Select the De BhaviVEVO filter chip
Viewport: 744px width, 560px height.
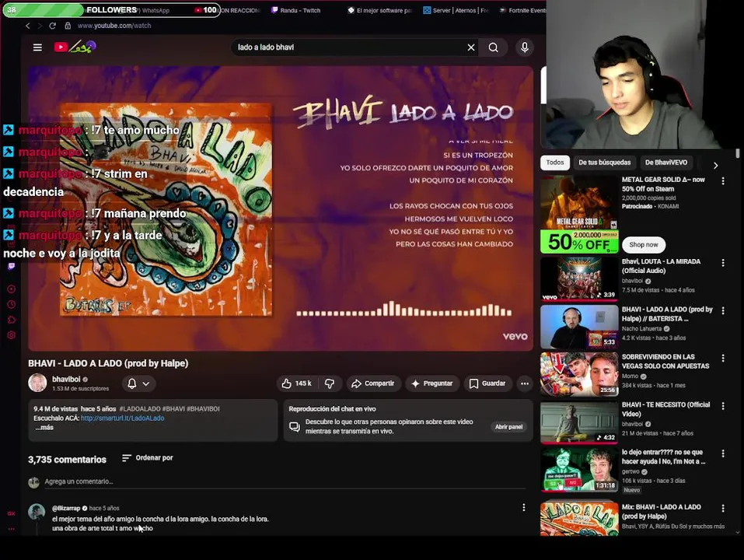pos(666,163)
